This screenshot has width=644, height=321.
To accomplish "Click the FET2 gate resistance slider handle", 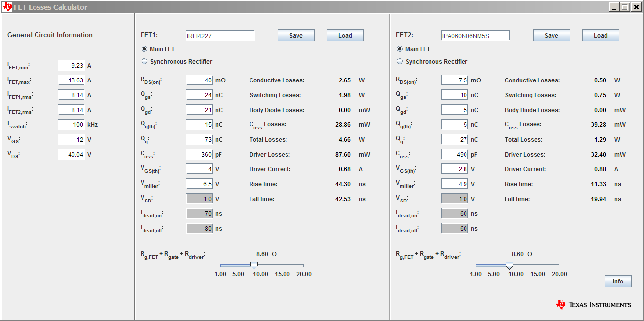I will pyautogui.click(x=509, y=266).
